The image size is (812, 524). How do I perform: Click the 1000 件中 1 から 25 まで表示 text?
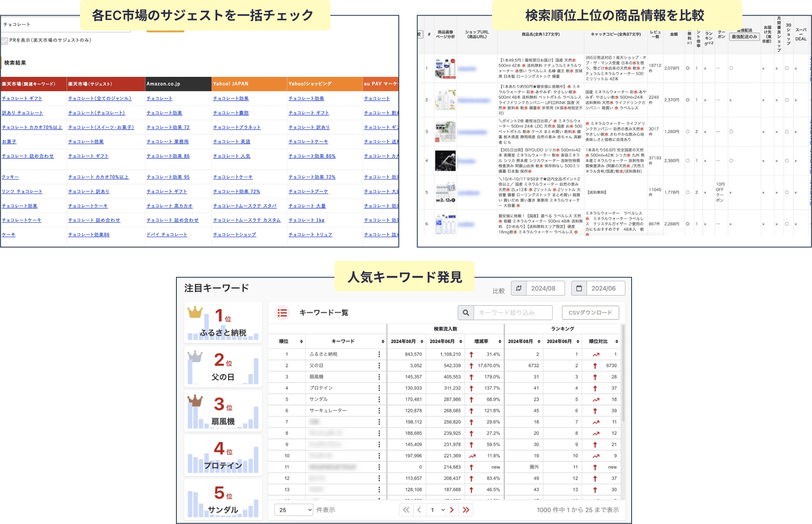578,510
